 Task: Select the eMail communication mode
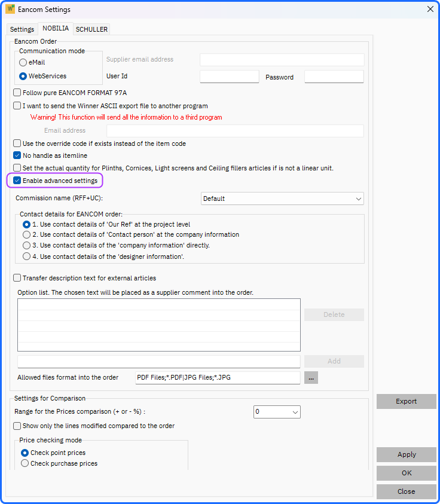pyautogui.click(x=23, y=62)
